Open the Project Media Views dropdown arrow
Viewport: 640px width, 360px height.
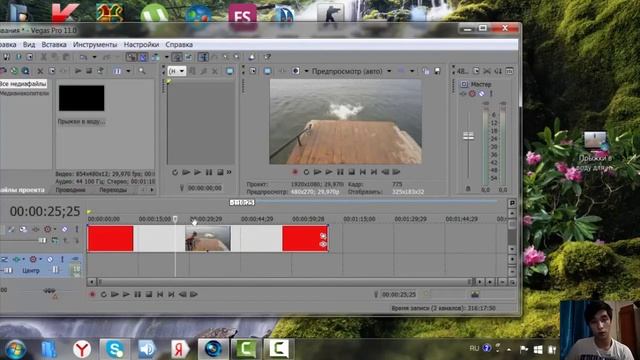128,71
